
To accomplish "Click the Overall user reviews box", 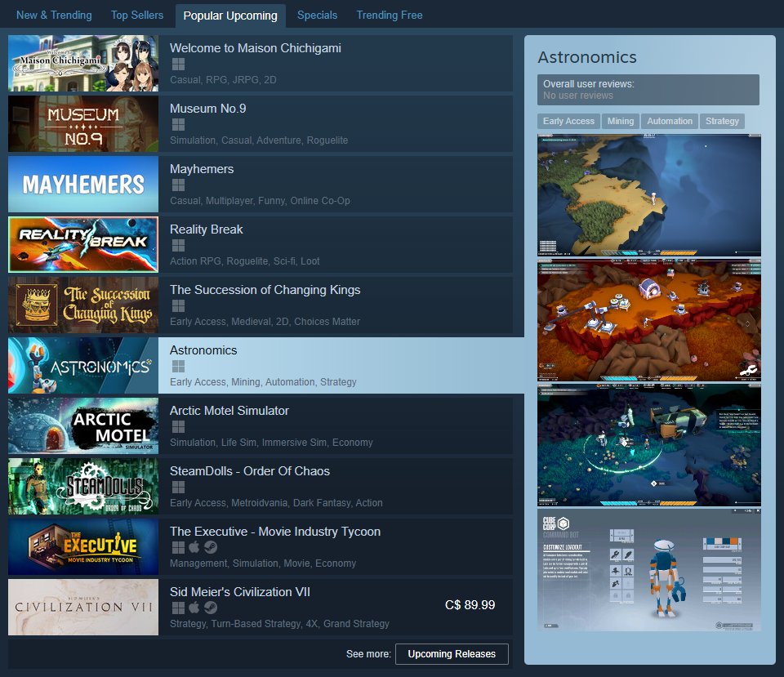I will point(648,90).
